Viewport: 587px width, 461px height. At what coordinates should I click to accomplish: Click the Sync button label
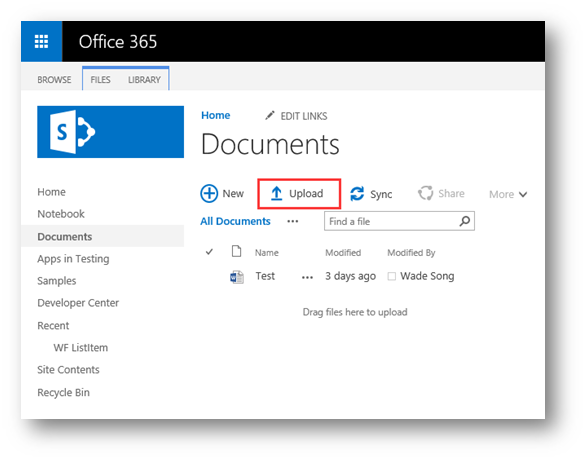pyautogui.click(x=381, y=194)
